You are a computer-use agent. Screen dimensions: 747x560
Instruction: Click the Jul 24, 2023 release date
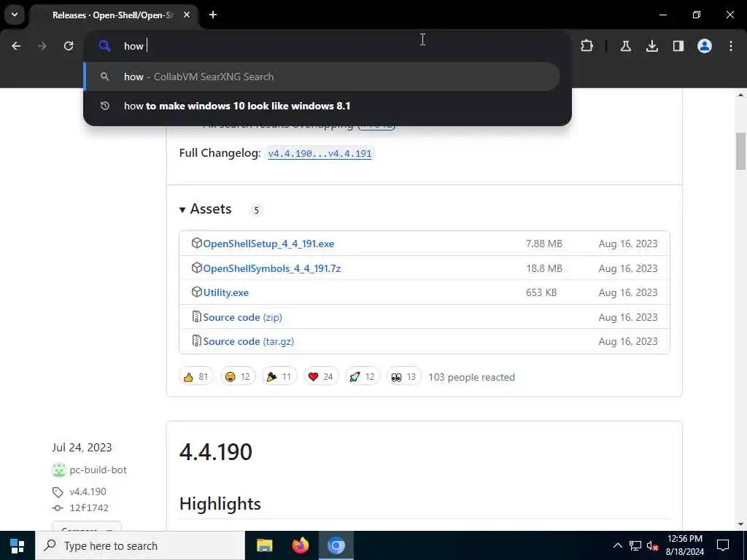click(82, 448)
